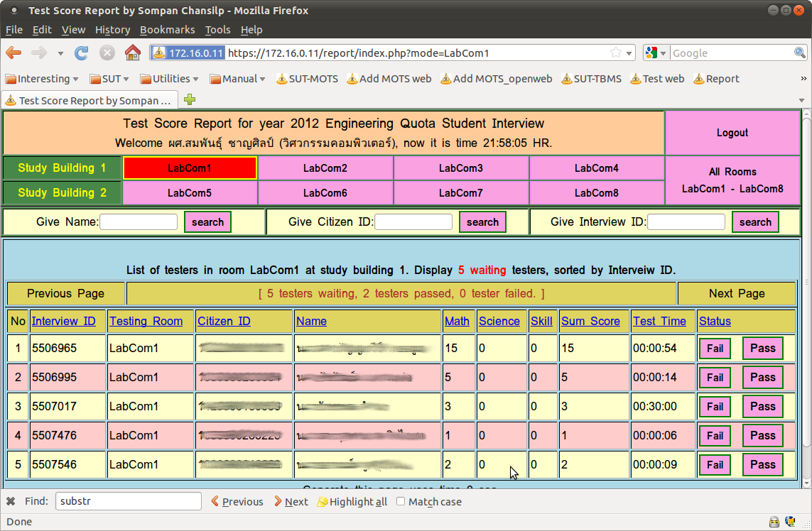Select the LabCom2 room tab
This screenshot has width=812, height=531.
[325, 168]
